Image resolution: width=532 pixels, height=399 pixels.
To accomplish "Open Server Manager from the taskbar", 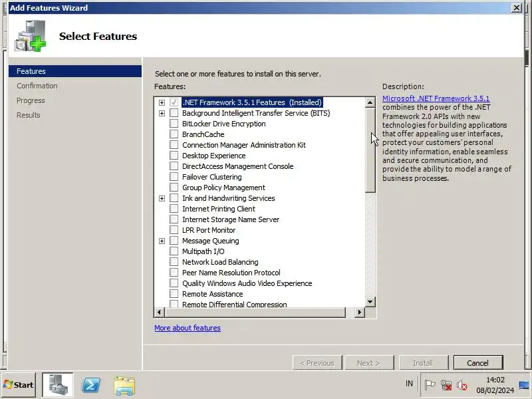I will tap(57, 385).
